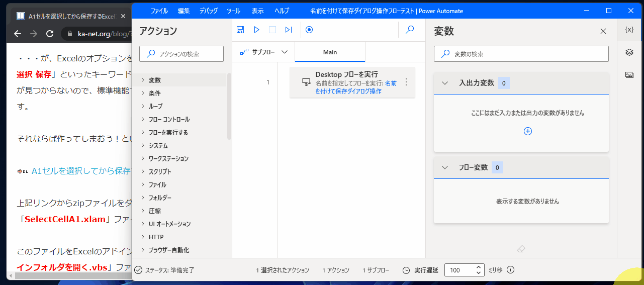This screenshot has height=285, width=644.
Task: Close the 変数 pane
Action: coord(603,31)
